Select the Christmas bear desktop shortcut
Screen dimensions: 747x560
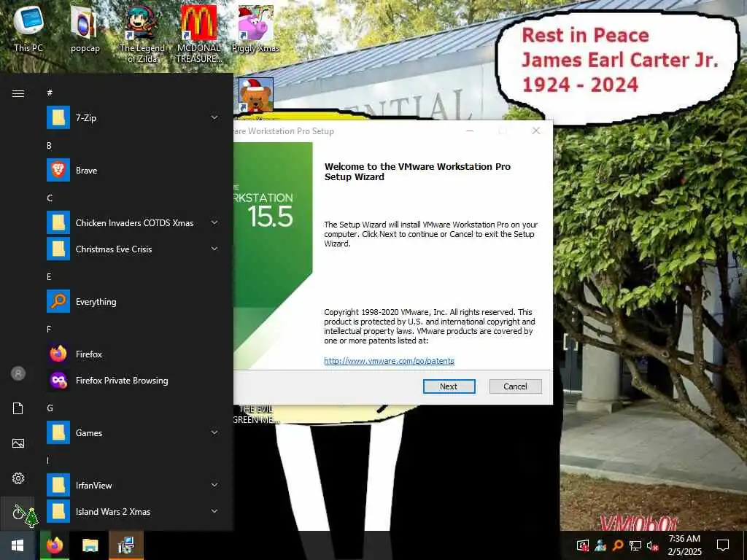[256, 95]
